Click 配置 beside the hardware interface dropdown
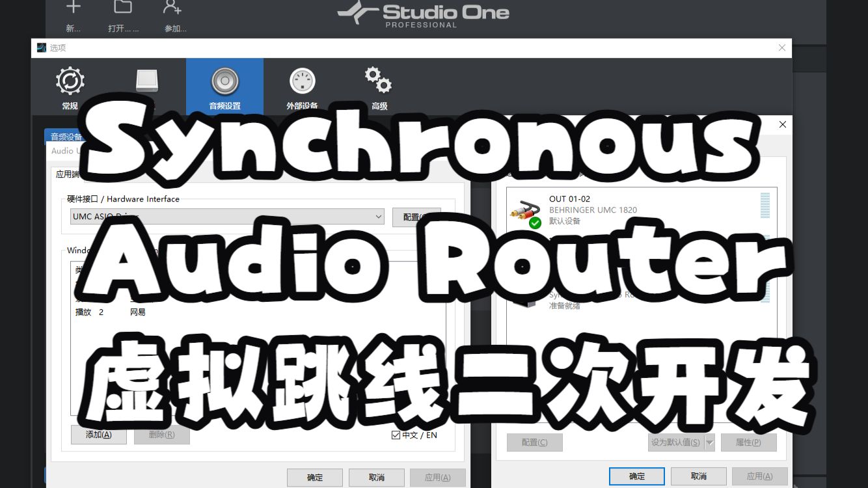The width and height of the screenshot is (868, 488). pos(416,217)
